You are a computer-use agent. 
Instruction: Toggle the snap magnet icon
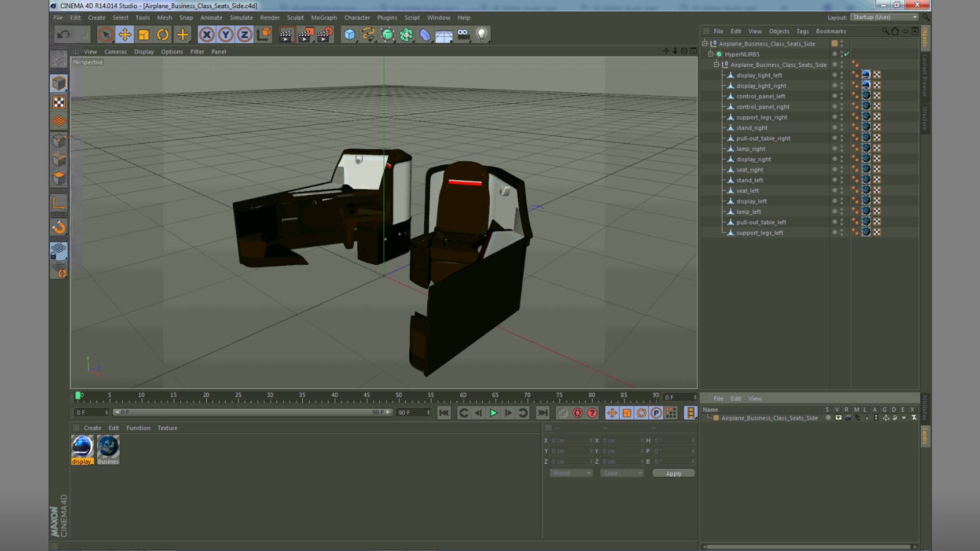[59, 228]
